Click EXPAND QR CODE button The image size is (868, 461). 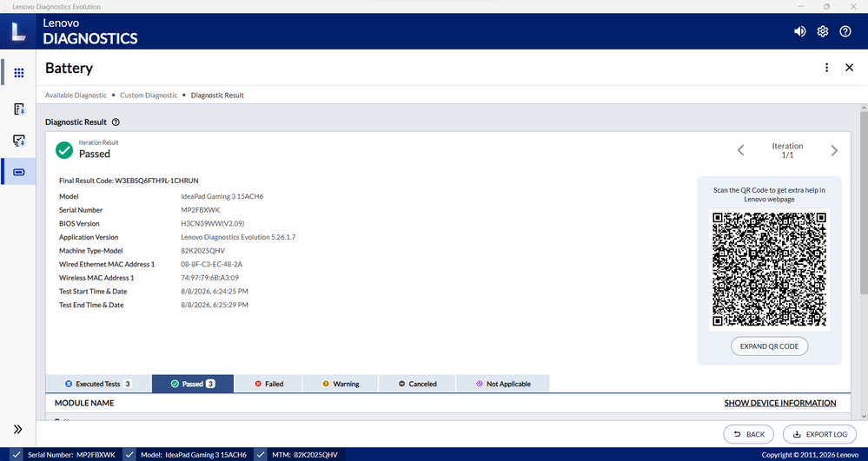(769, 346)
